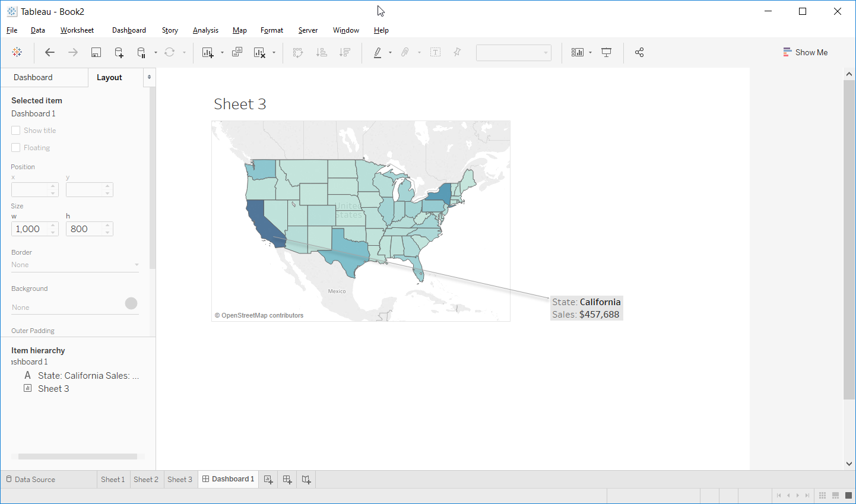The width and height of the screenshot is (856, 504).
Task: Click the New Data Source icon
Action: tap(118, 52)
